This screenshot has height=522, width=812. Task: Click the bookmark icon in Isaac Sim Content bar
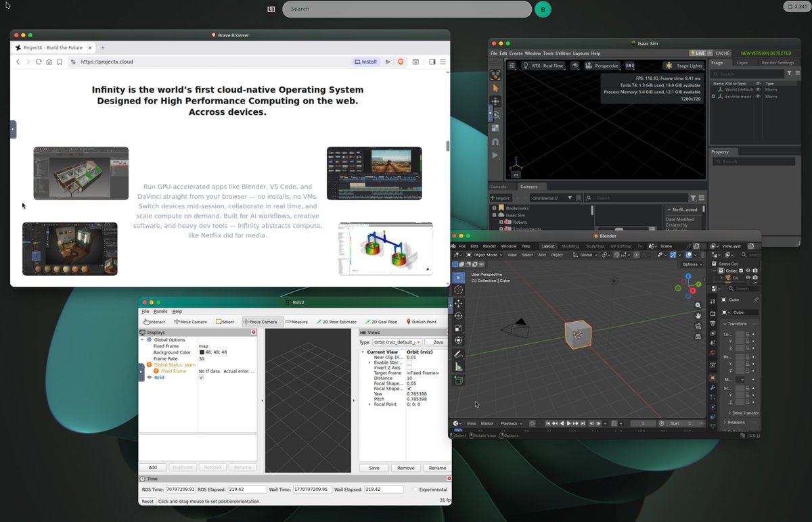click(x=578, y=198)
